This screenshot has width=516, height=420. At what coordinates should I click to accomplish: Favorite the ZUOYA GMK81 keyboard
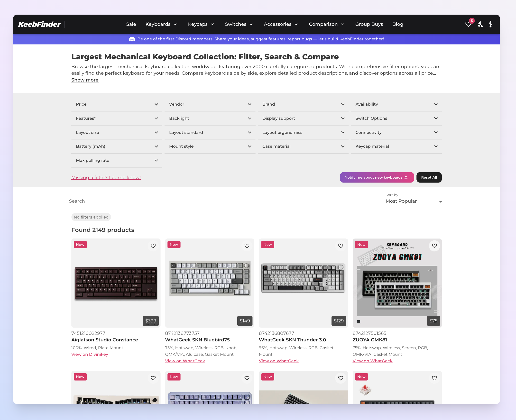pos(434,246)
